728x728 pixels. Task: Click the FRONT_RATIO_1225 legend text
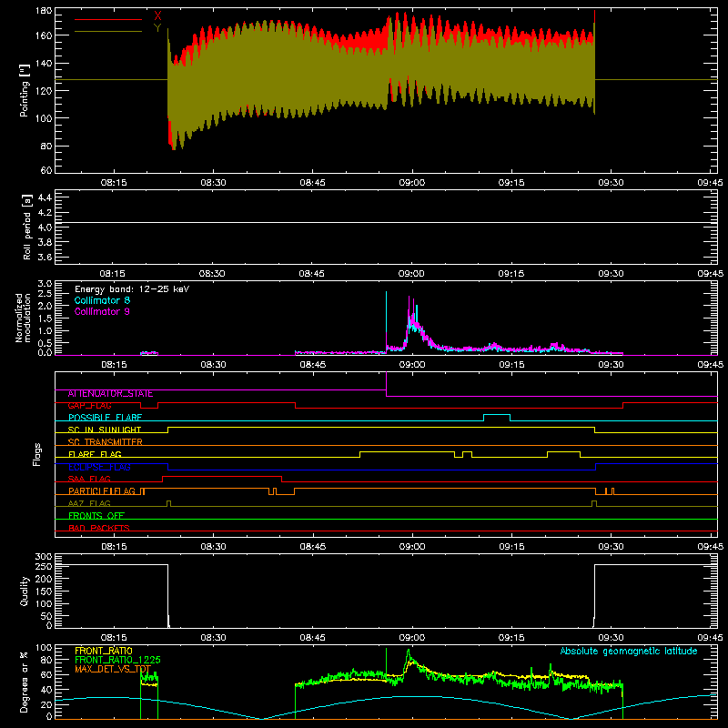(118, 660)
